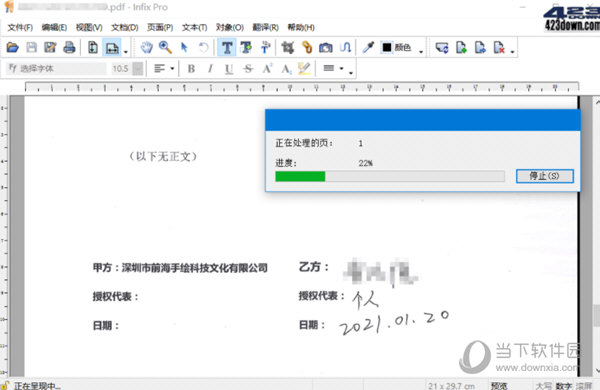The height and width of the screenshot is (390, 600).
Task: Toggle Underline formatting
Action: coord(229,69)
